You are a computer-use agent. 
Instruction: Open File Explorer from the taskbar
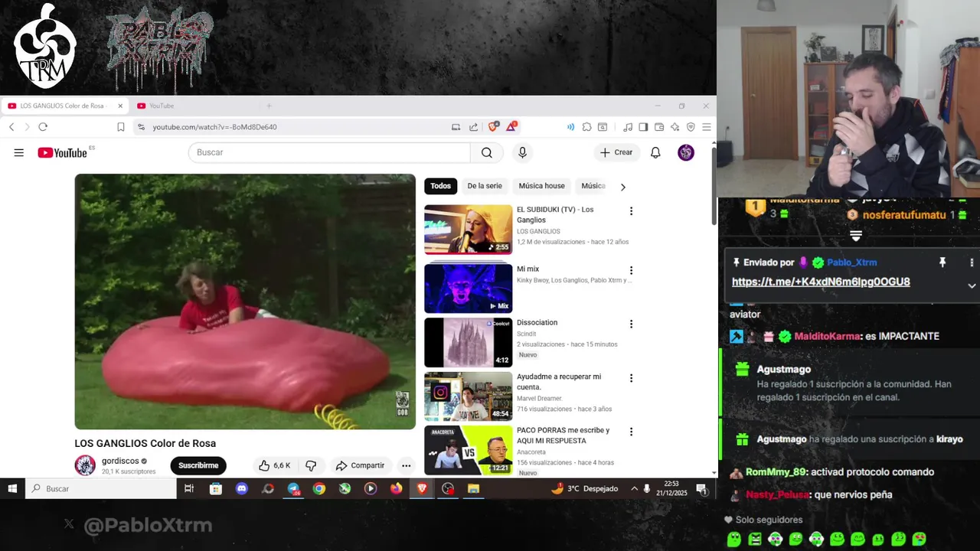[x=473, y=488]
